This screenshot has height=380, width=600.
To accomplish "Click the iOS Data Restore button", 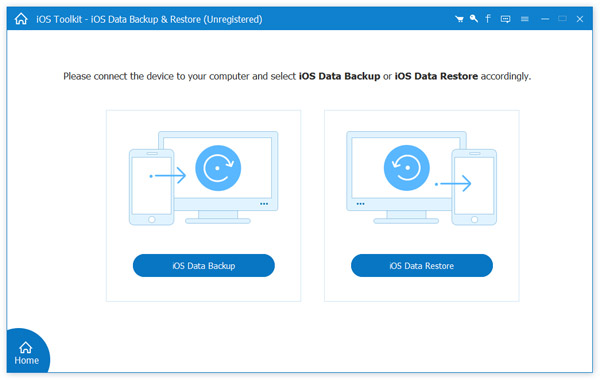I will 422,266.
